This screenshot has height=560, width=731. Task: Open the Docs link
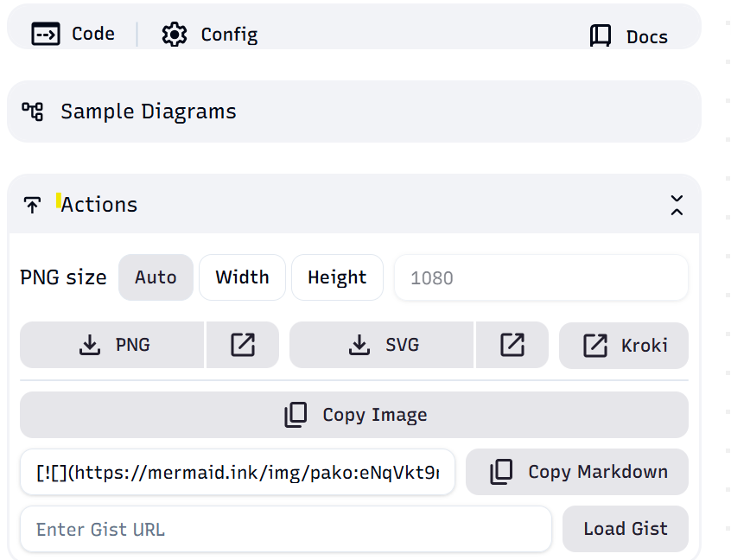[x=629, y=36]
